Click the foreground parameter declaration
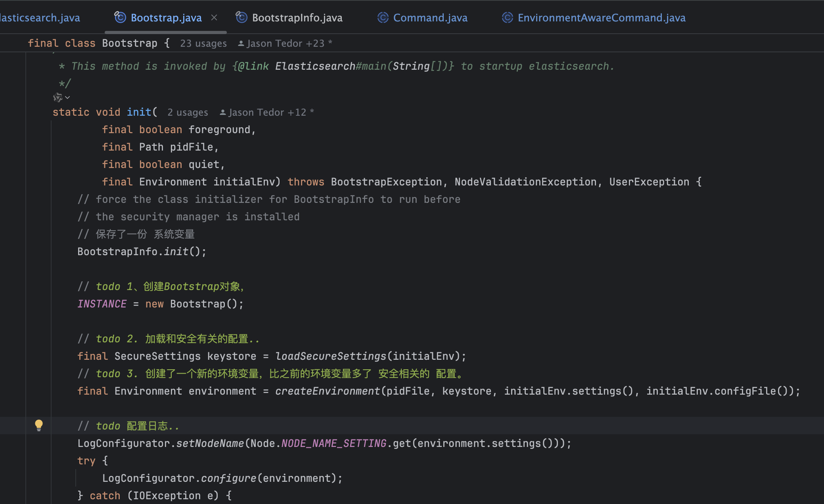 click(219, 130)
